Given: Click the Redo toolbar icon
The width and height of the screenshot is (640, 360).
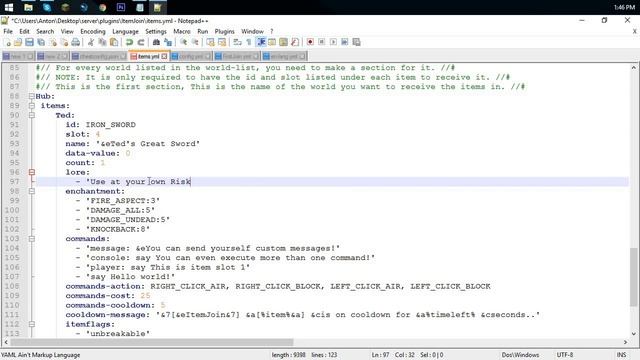Looking at the screenshot, I should click(x=141, y=42).
